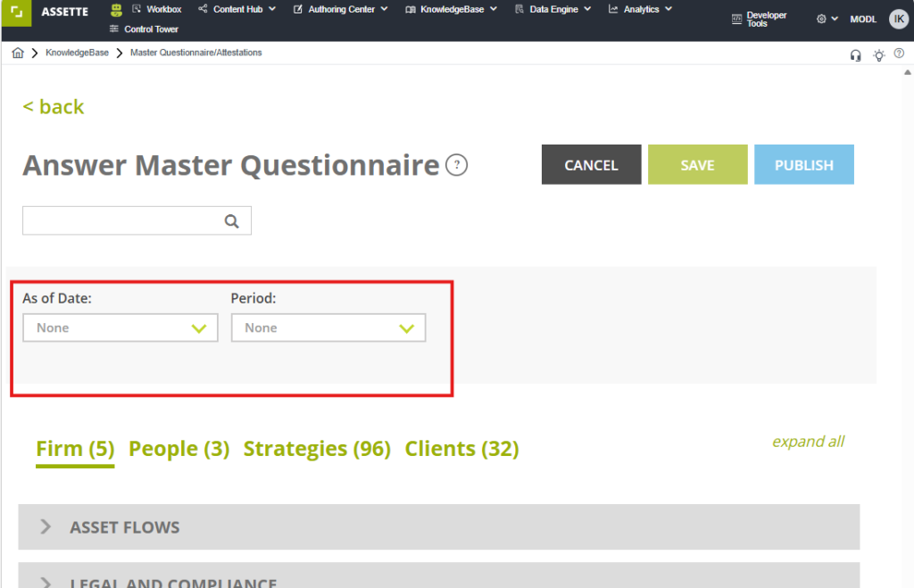Open the Period dropdown
The image size is (914, 588).
point(328,328)
